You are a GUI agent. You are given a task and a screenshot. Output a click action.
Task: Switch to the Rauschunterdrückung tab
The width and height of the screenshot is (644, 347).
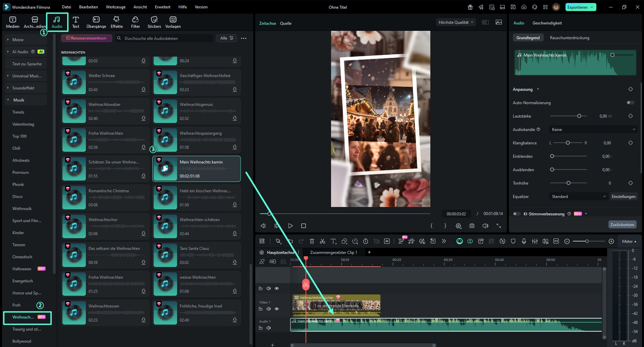(569, 38)
